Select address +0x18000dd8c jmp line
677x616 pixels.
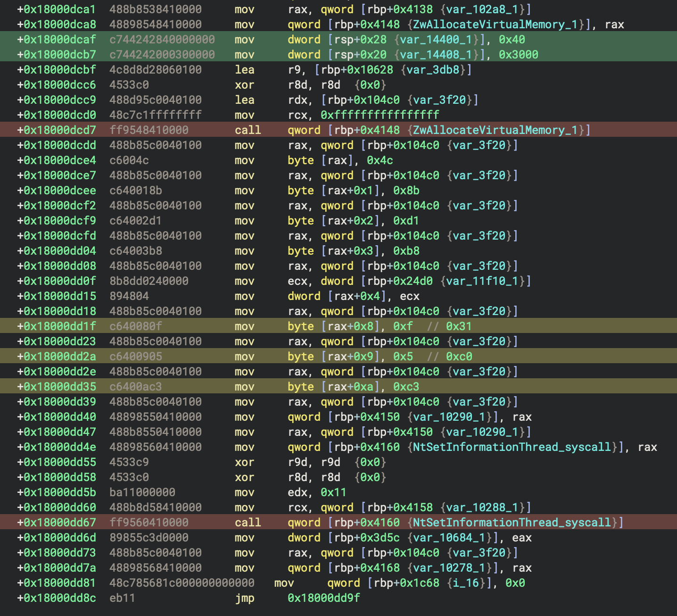(x=57, y=598)
